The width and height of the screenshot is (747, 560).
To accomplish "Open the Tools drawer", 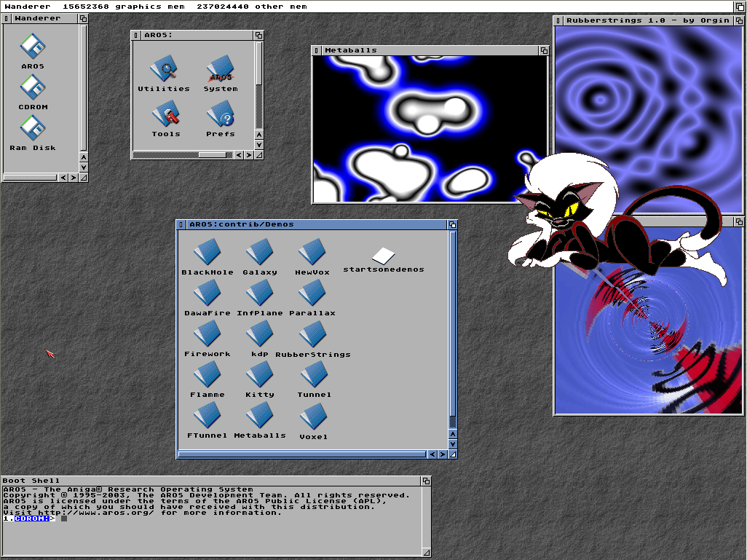I will 166,119.
